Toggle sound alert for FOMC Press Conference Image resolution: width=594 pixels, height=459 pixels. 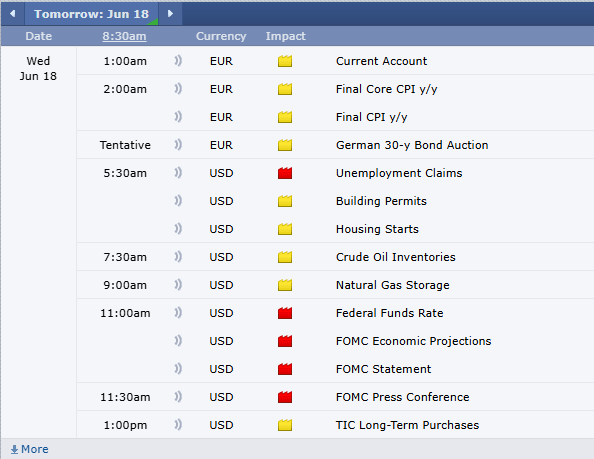point(178,397)
